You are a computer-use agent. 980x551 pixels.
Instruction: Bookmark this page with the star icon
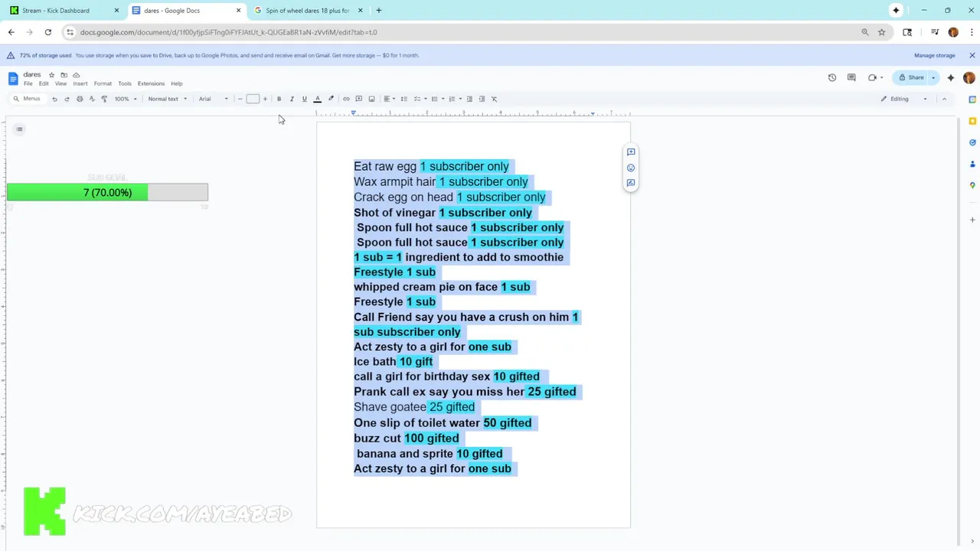click(x=881, y=32)
